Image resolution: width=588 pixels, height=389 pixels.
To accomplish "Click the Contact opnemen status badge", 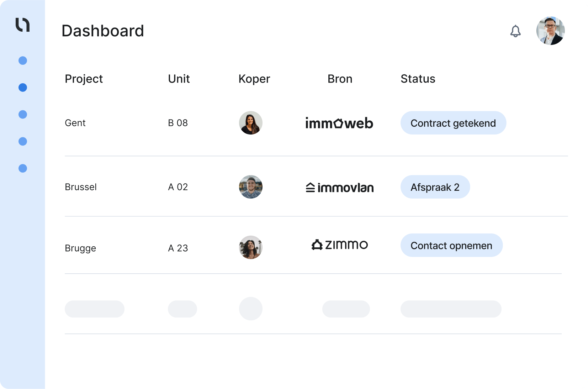I will click(451, 246).
